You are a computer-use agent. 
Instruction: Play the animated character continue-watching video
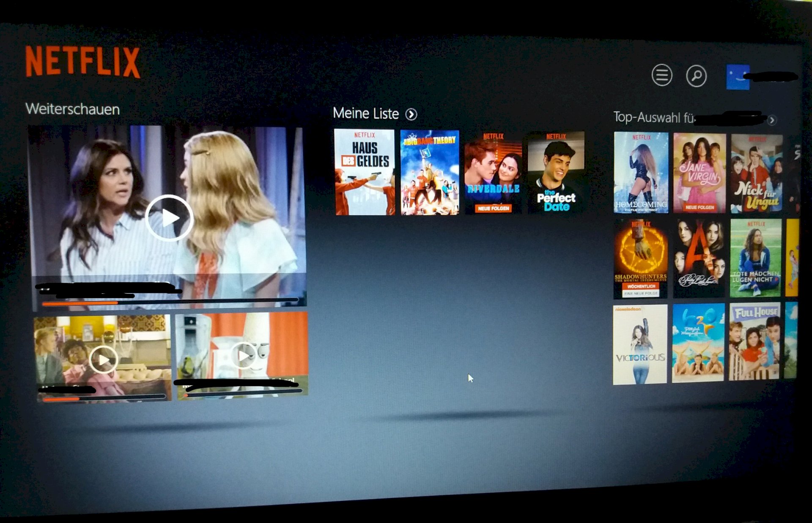(244, 356)
